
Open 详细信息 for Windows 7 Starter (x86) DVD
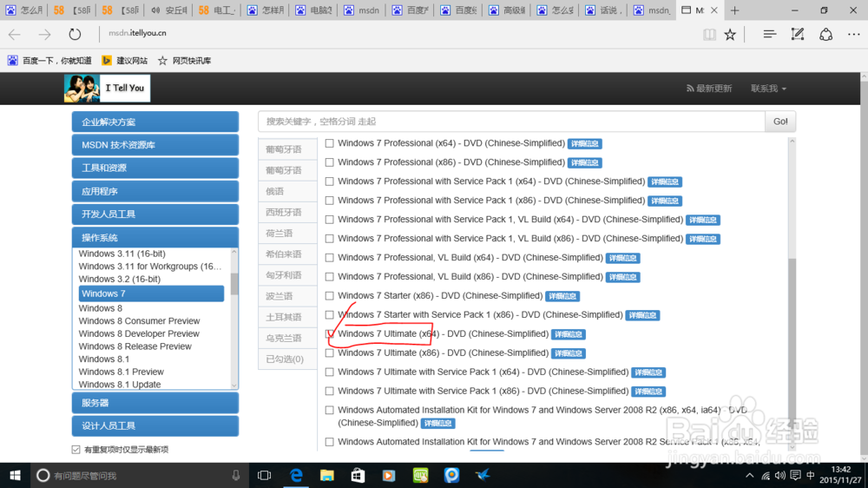pyautogui.click(x=562, y=296)
